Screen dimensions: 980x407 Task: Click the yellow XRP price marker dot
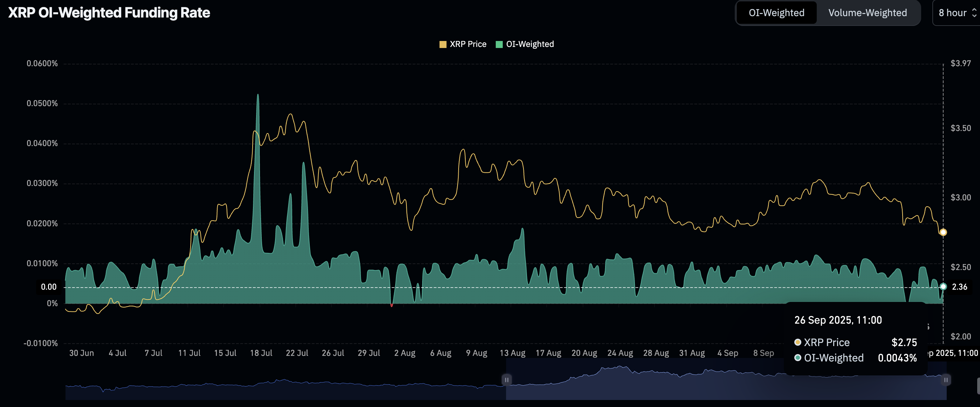click(943, 232)
